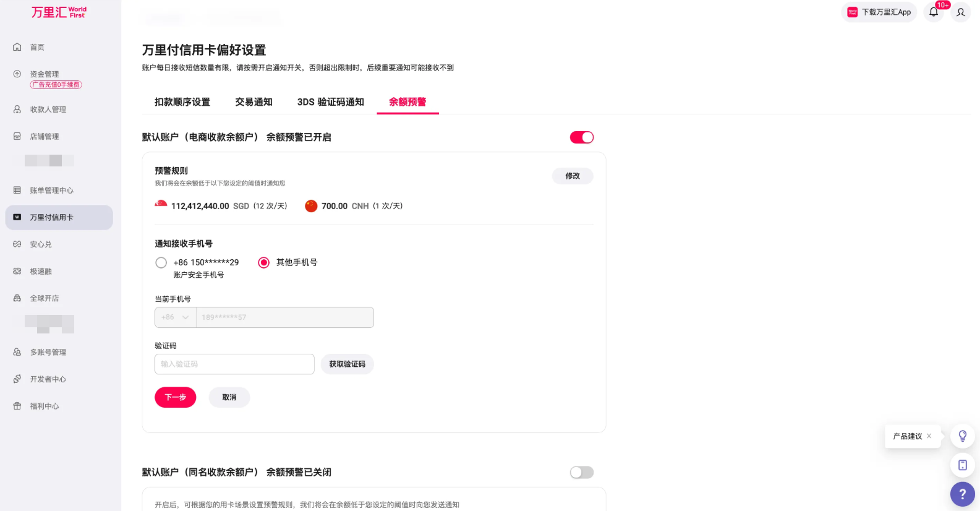Switch to the 交易通知 tab
980x511 pixels.
tap(254, 102)
